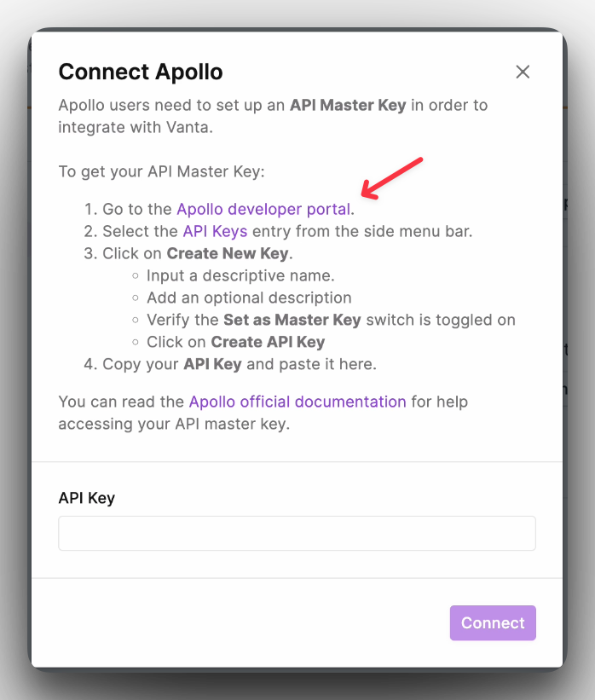Click the API Key field label

pos(87,498)
